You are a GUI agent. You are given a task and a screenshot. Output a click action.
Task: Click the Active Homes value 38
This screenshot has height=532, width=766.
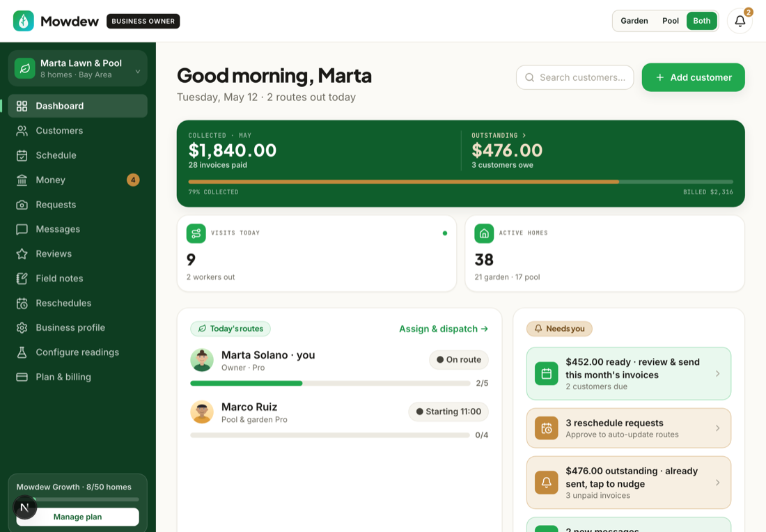[484, 260]
